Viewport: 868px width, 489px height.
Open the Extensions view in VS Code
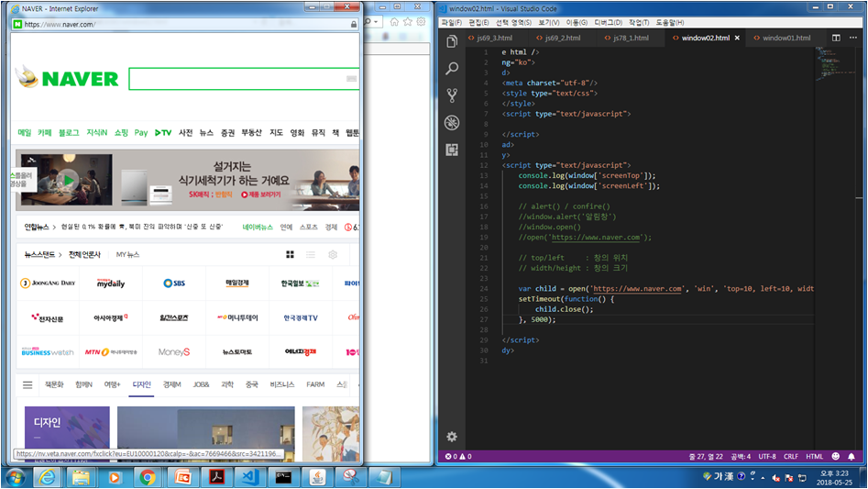[x=452, y=150]
